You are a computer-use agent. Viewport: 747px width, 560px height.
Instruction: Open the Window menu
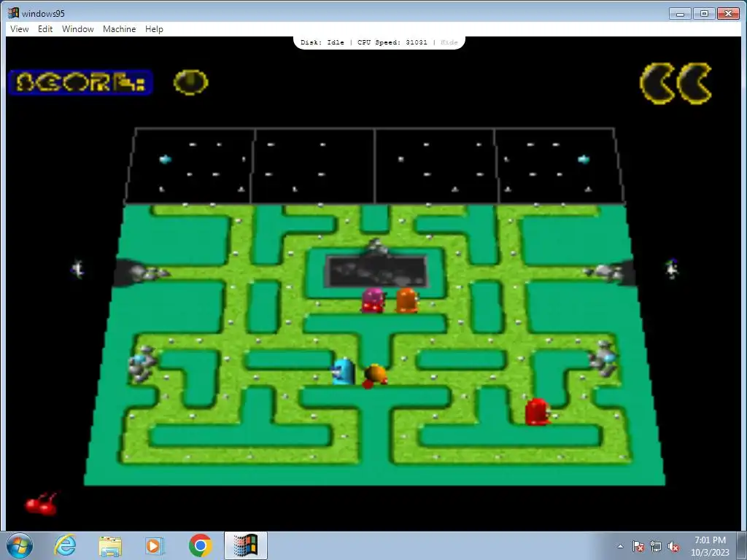point(77,29)
